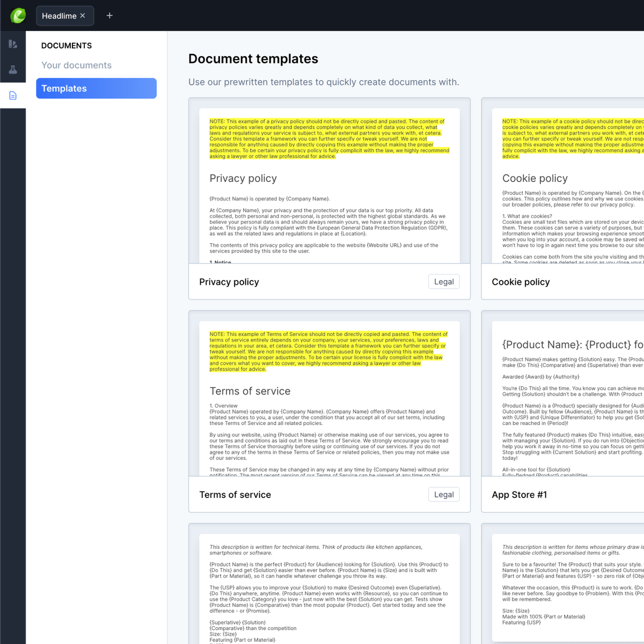Click the Privacy policy card title
Screen dimensions: 644x644
point(229,282)
